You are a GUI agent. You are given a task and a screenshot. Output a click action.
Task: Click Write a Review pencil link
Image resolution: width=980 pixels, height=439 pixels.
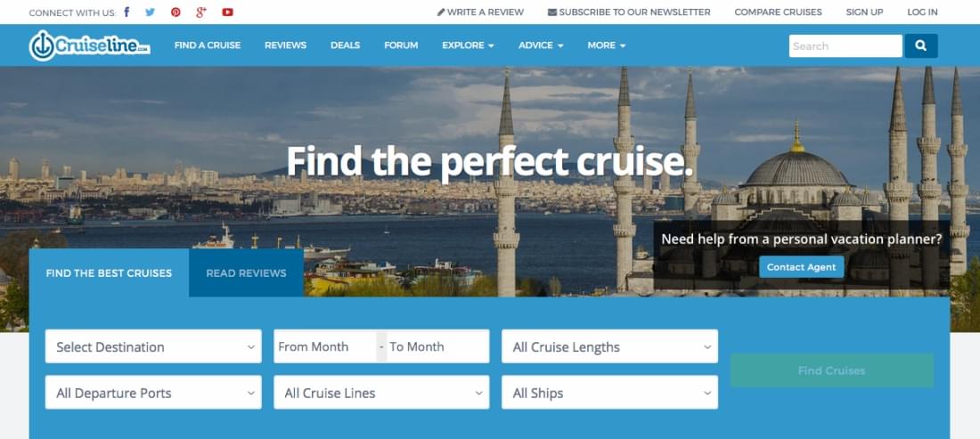(x=480, y=12)
